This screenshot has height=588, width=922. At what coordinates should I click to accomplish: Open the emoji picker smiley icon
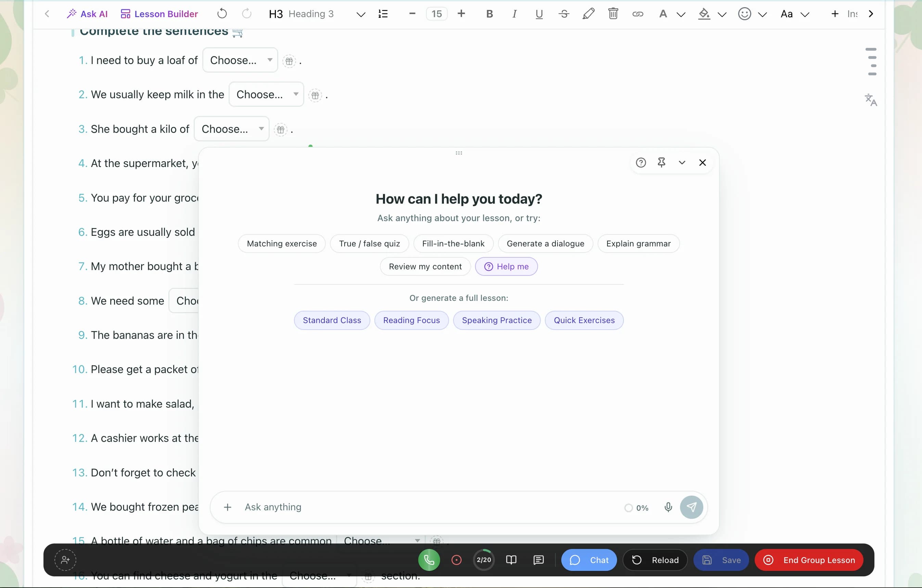tap(744, 14)
